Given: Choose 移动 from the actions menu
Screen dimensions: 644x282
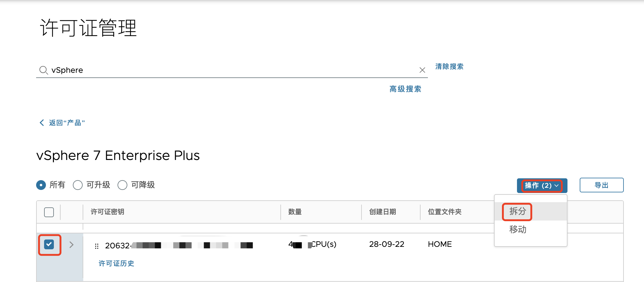Looking at the screenshot, I should click(x=518, y=229).
